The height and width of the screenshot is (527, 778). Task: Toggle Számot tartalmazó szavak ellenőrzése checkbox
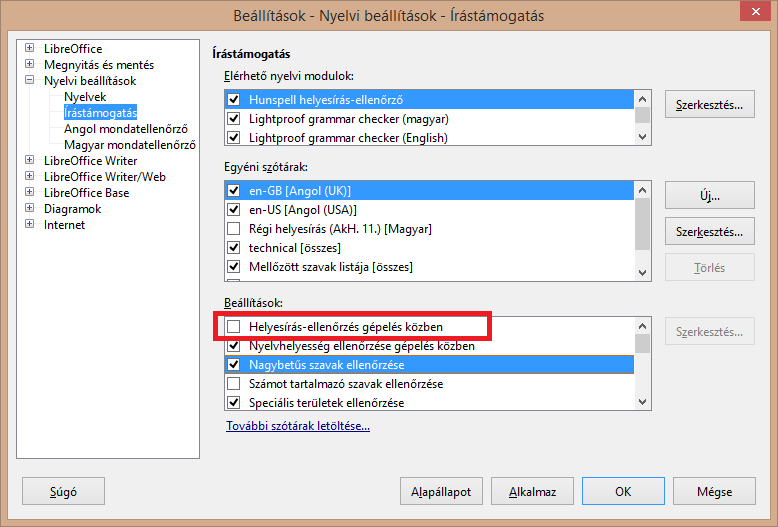234,384
